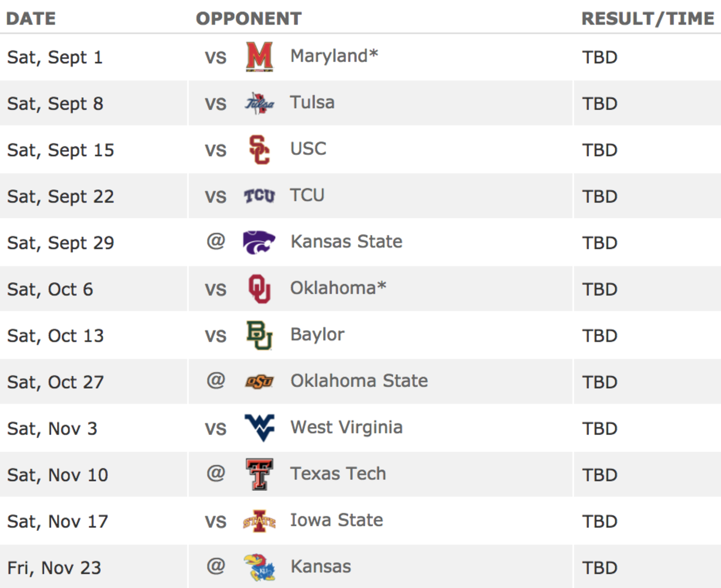Select the Baylor BU logo
721x588 pixels.
click(x=260, y=335)
